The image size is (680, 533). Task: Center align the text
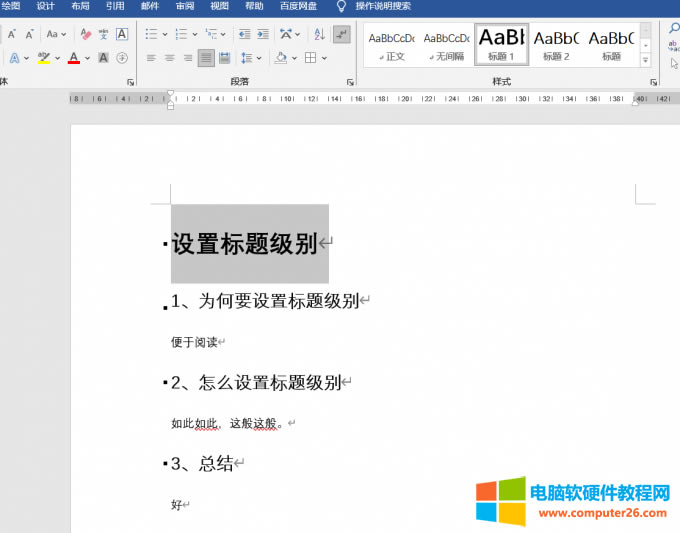click(170, 58)
